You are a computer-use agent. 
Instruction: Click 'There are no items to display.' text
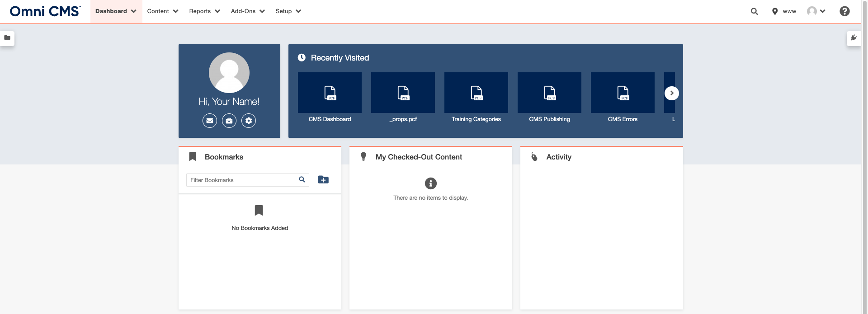431,198
